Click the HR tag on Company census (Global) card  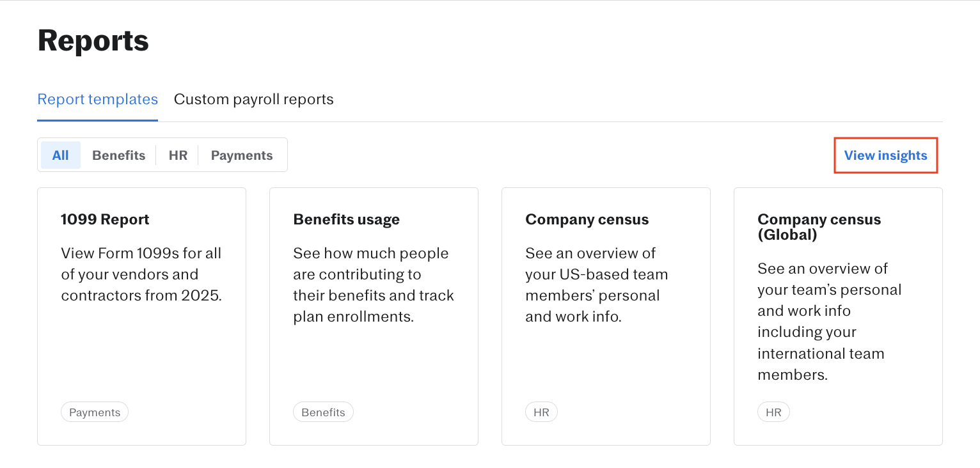click(773, 412)
